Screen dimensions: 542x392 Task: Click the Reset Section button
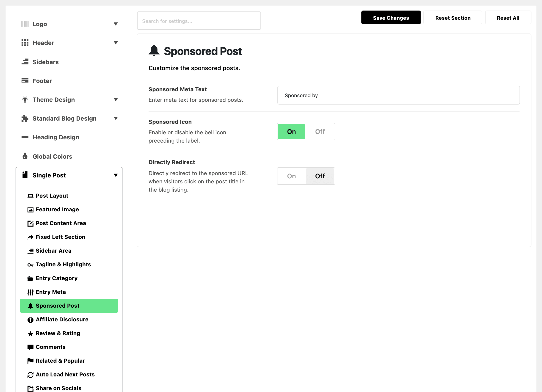pos(453,18)
